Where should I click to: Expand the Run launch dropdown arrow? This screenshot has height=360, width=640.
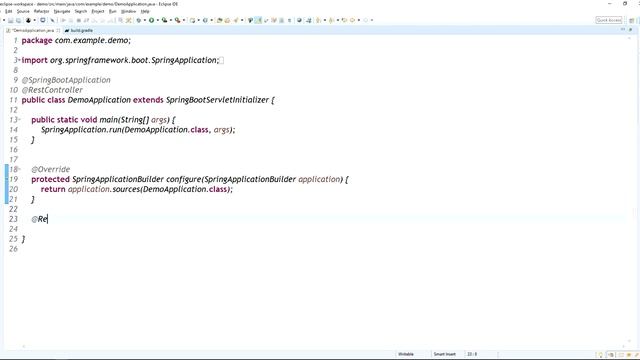click(158, 20)
